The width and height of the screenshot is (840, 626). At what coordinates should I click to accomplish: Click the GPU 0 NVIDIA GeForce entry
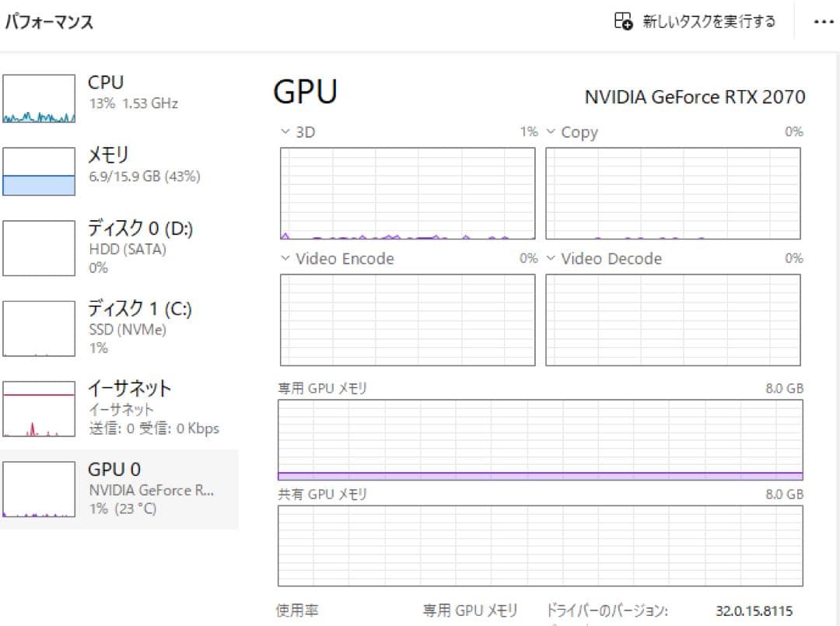point(150,489)
